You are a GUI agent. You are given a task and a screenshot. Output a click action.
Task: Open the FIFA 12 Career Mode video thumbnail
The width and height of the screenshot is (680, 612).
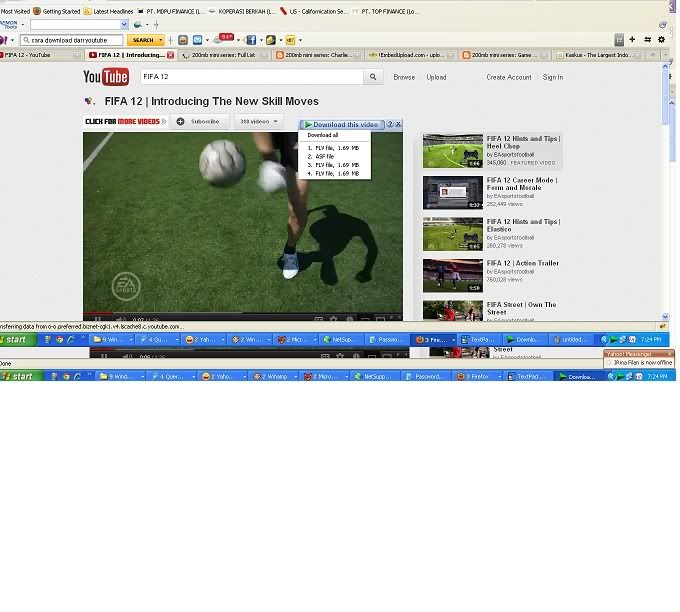tap(453, 193)
